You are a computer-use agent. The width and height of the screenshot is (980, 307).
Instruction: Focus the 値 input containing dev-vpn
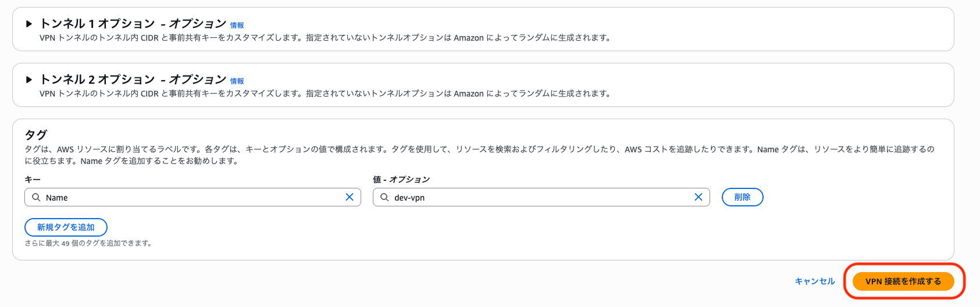[x=541, y=197]
